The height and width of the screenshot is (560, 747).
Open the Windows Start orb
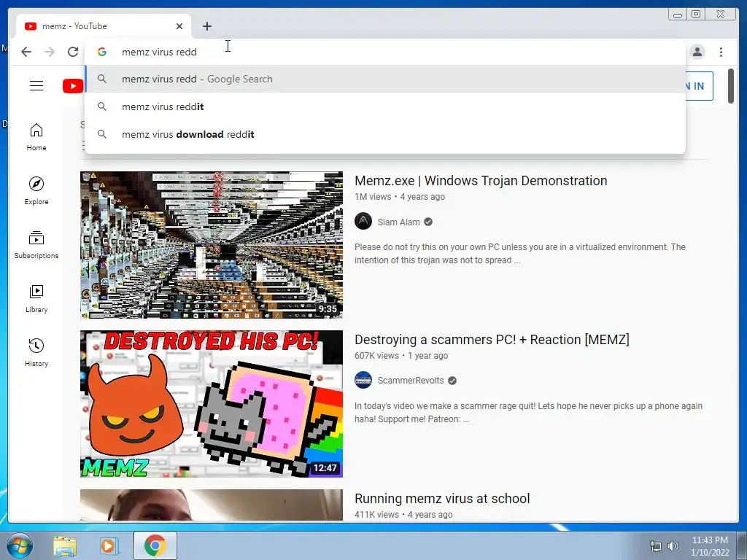point(20,545)
